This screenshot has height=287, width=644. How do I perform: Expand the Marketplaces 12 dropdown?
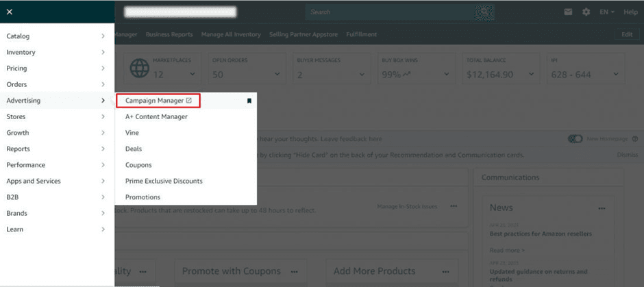tap(193, 74)
